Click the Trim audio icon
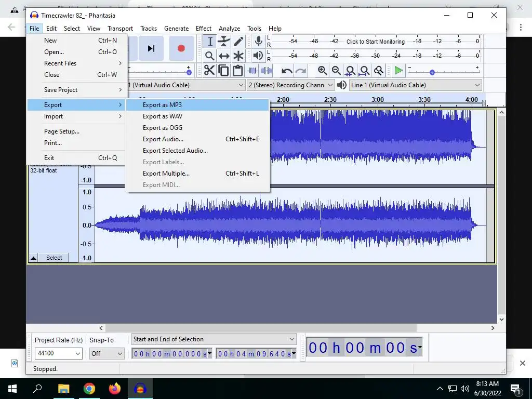 pyautogui.click(x=252, y=71)
